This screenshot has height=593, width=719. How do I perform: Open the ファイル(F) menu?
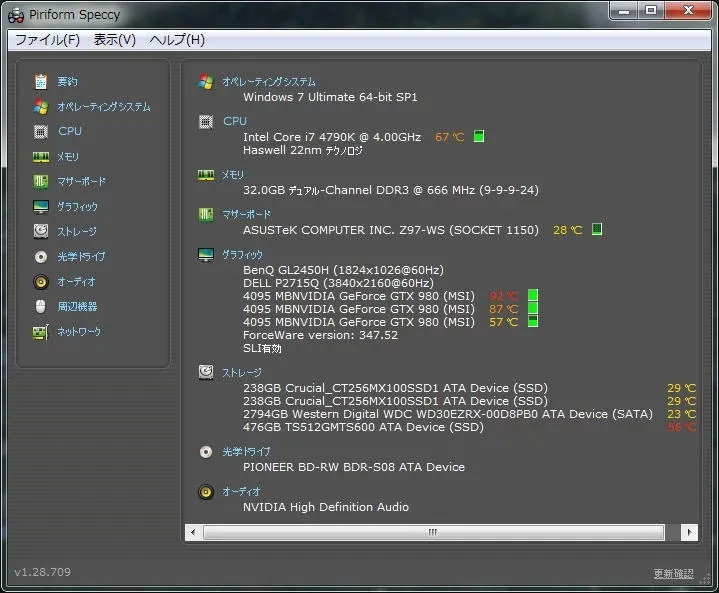[48, 40]
